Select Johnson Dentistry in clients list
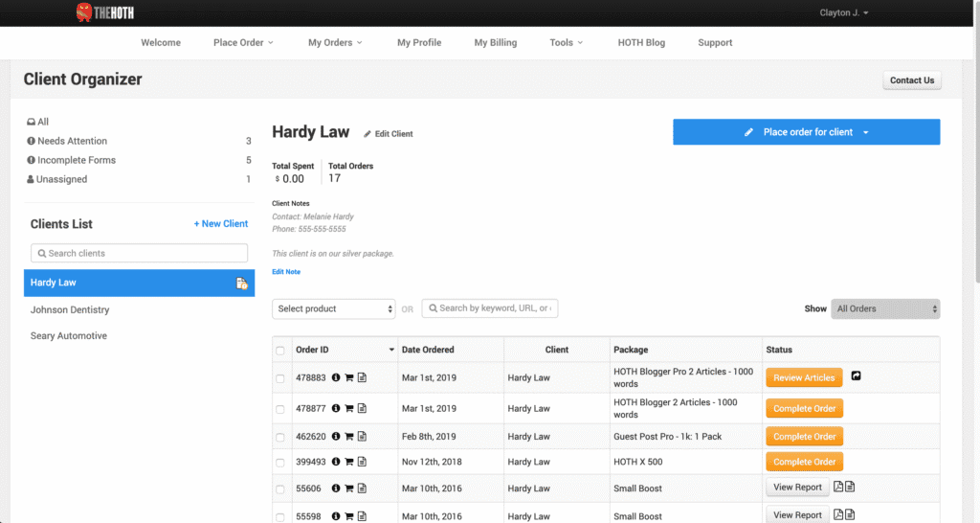Image resolution: width=980 pixels, height=523 pixels. (x=70, y=310)
